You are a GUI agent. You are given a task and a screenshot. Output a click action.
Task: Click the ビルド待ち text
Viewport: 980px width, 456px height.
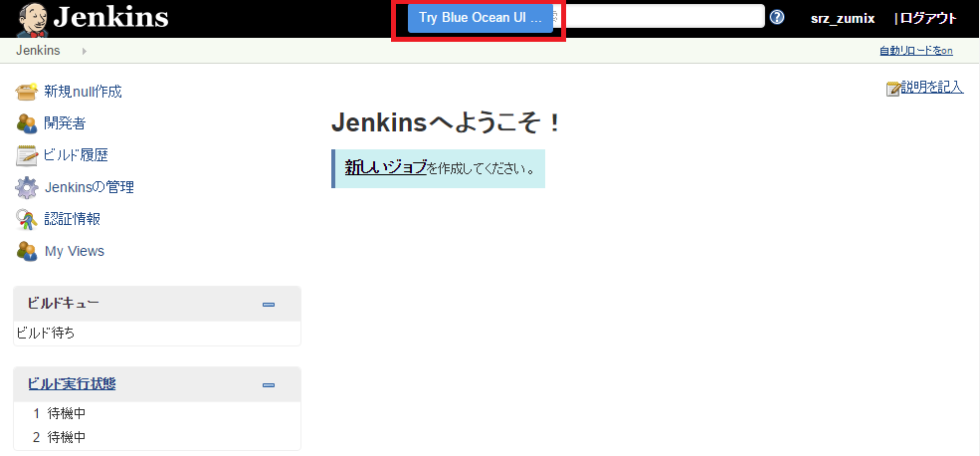(46, 334)
